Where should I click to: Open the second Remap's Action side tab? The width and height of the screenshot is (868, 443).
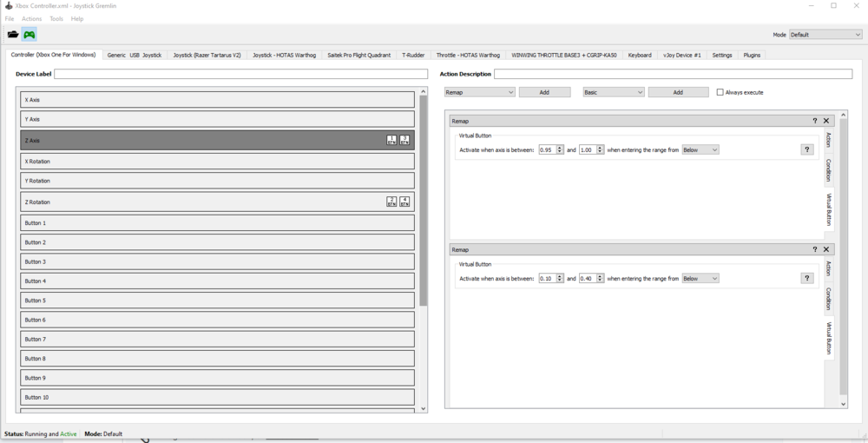click(829, 268)
